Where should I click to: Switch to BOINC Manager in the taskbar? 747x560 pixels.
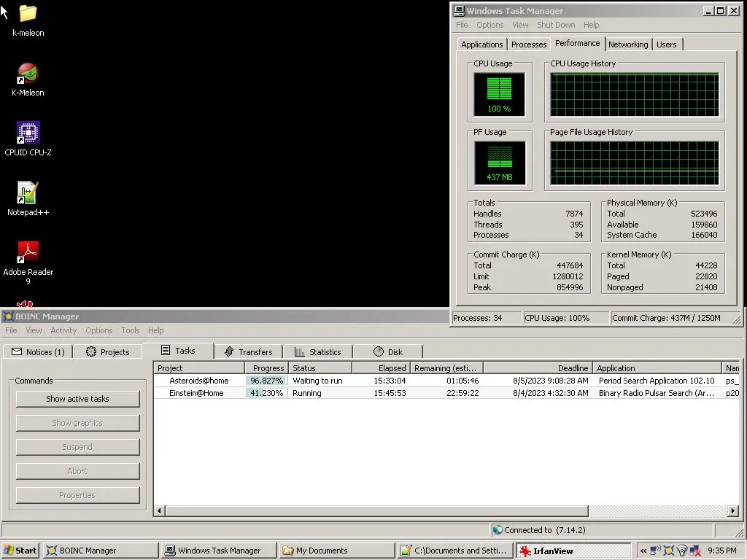[x=101, y=551]
